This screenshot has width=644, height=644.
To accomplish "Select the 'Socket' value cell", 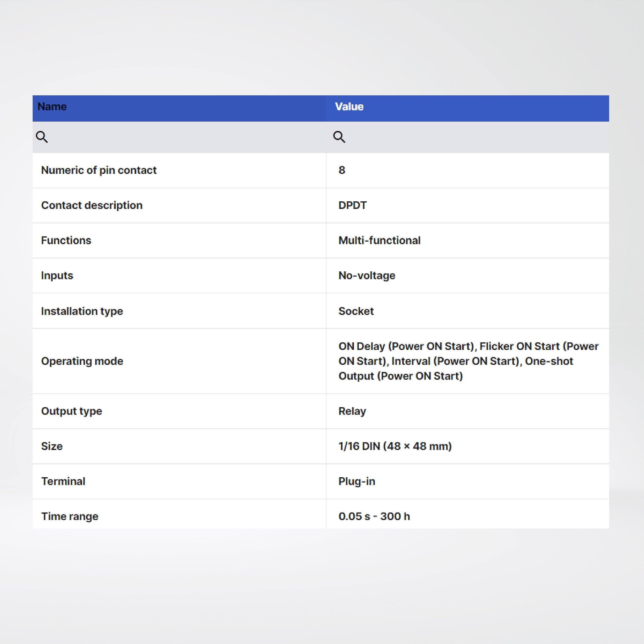I will [467, 311].
